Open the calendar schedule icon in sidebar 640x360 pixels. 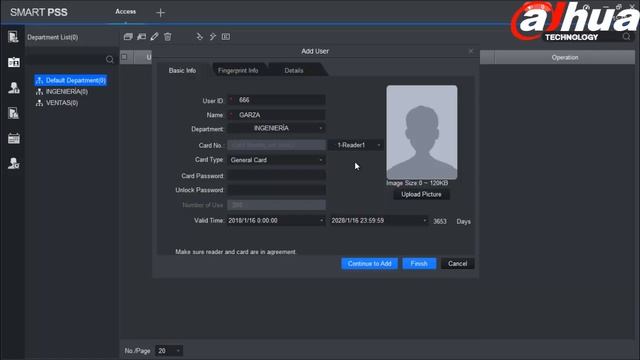pos(13,138)
